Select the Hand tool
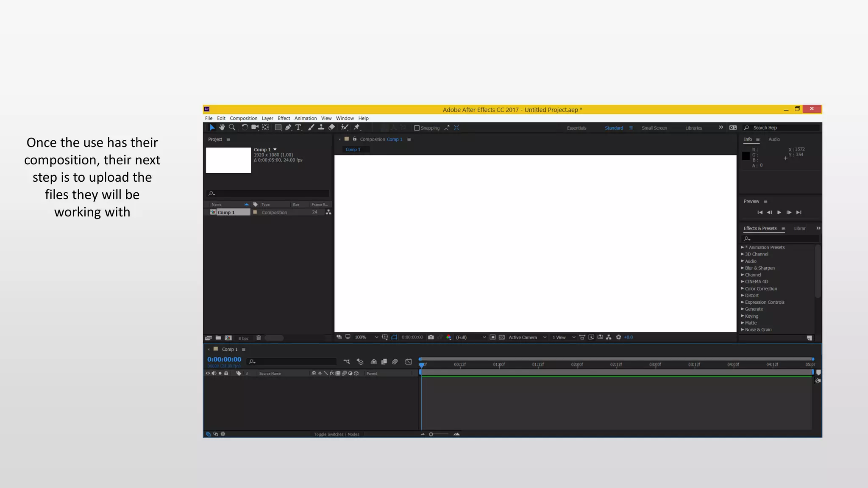868x488 pixels. (222, 128)
